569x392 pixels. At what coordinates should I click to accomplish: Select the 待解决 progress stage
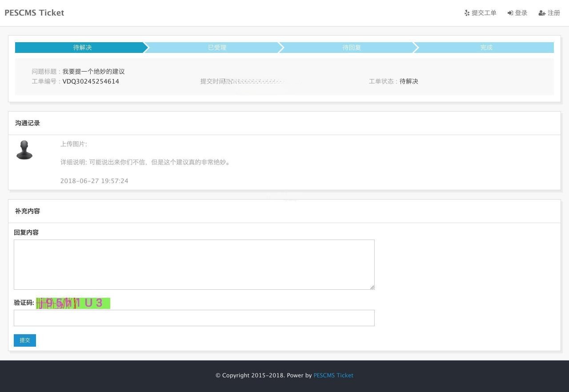(82, 47)
